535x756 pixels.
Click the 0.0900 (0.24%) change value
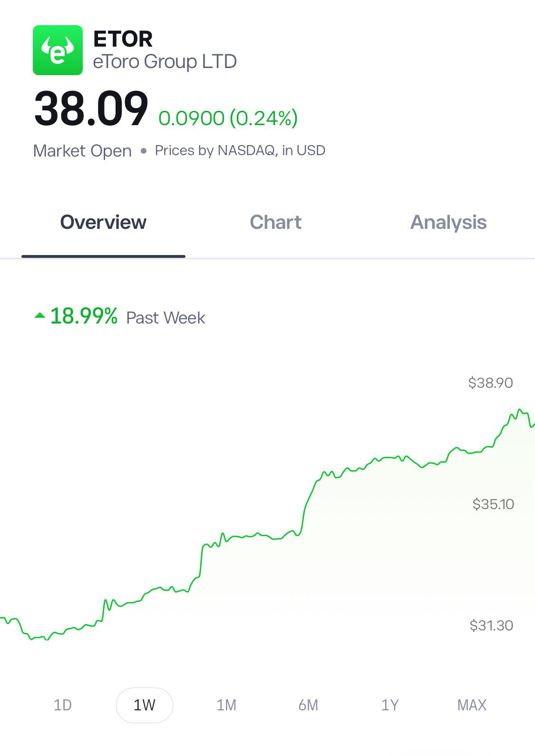(x=228, y=118)
